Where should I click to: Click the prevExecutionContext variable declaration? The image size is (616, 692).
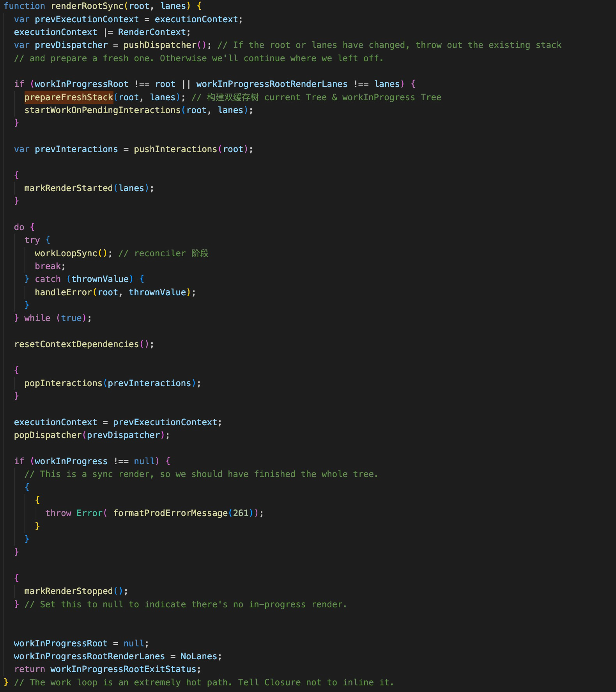tap(87, 19)
